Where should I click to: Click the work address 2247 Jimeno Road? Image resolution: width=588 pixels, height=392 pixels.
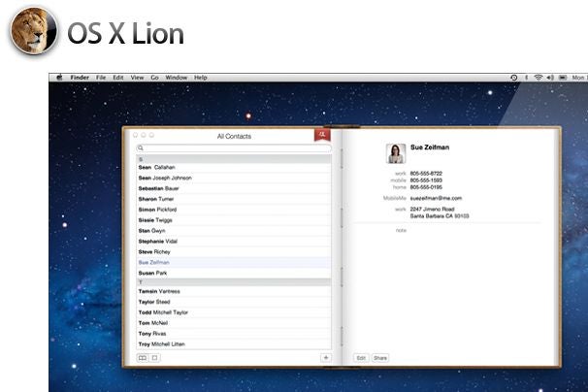coord(440,212)
